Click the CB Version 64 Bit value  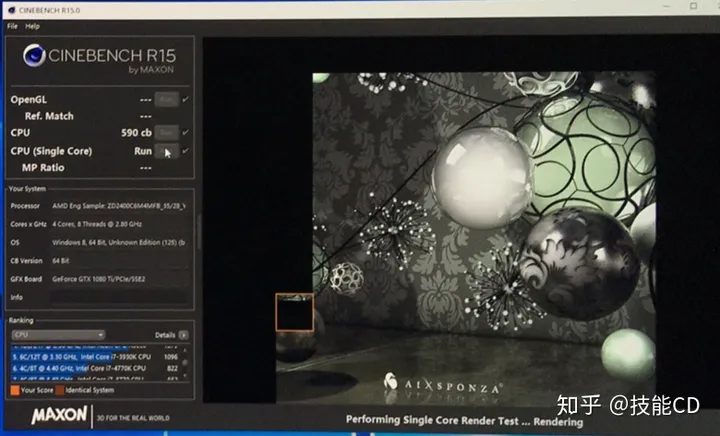(61, 261)
